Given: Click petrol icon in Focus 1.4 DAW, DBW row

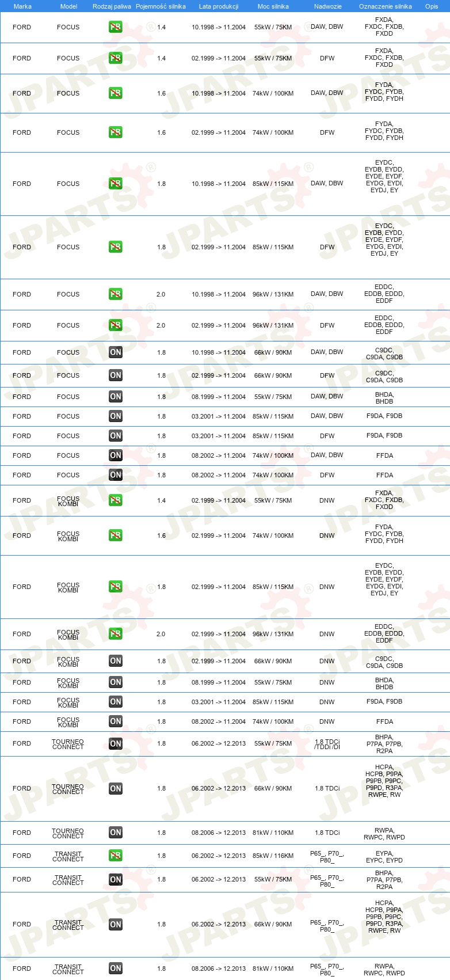Looking at the screenshot, I should click(115, 27).
